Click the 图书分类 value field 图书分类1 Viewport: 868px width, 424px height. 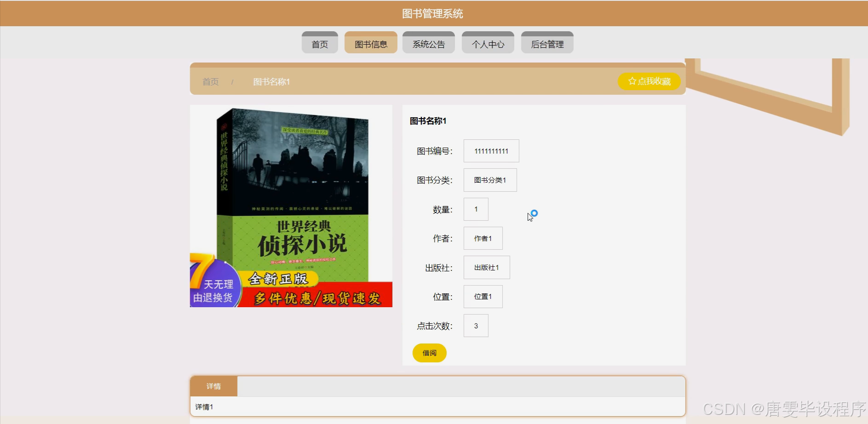(490, 180)
